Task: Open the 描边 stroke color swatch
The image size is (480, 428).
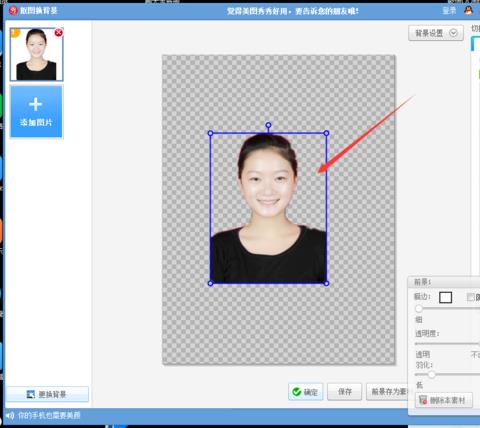Action: coord(445,297)
